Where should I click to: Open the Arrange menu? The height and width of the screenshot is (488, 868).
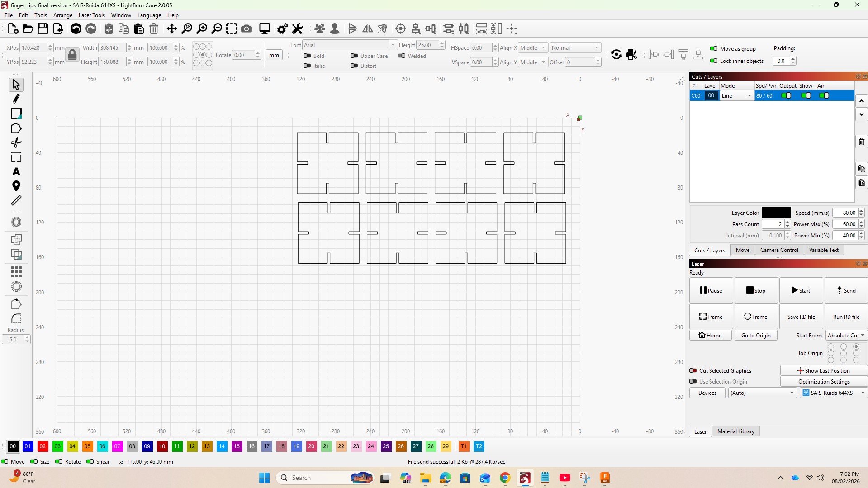tap(63, 15)
